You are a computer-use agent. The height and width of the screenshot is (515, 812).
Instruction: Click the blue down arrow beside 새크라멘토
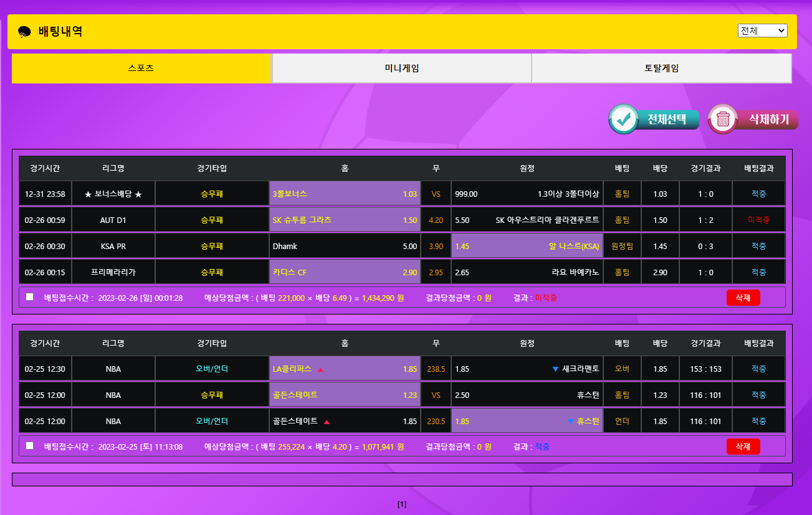point(555,369)
